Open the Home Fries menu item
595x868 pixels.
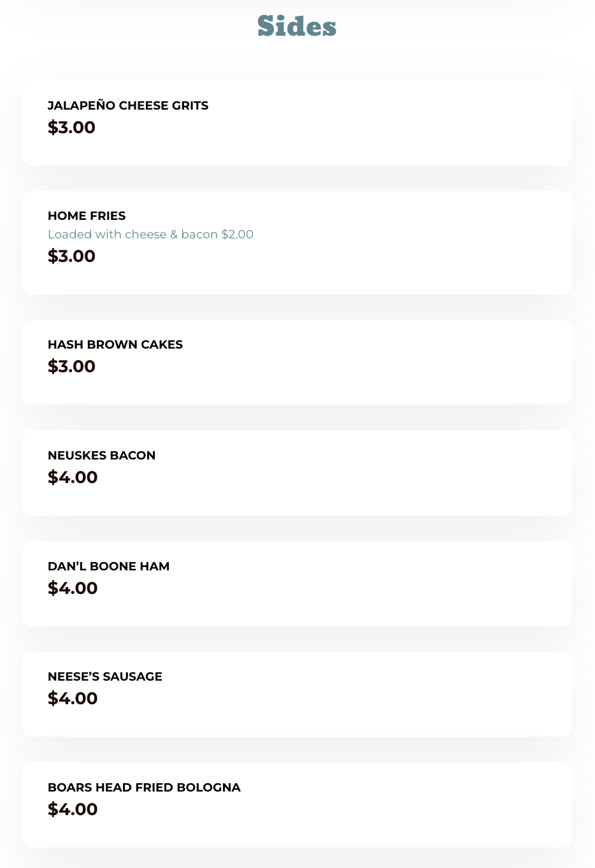pos(87,216)
